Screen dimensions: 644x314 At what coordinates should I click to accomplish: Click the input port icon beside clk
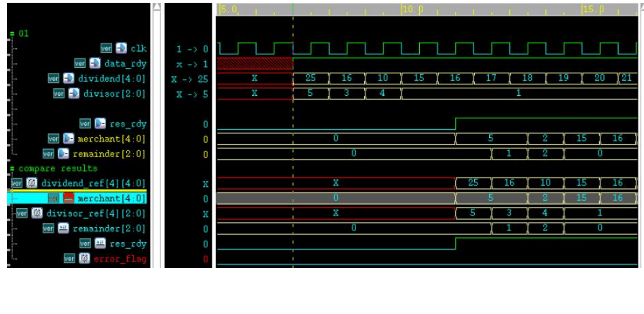click(x=121, y=48)
